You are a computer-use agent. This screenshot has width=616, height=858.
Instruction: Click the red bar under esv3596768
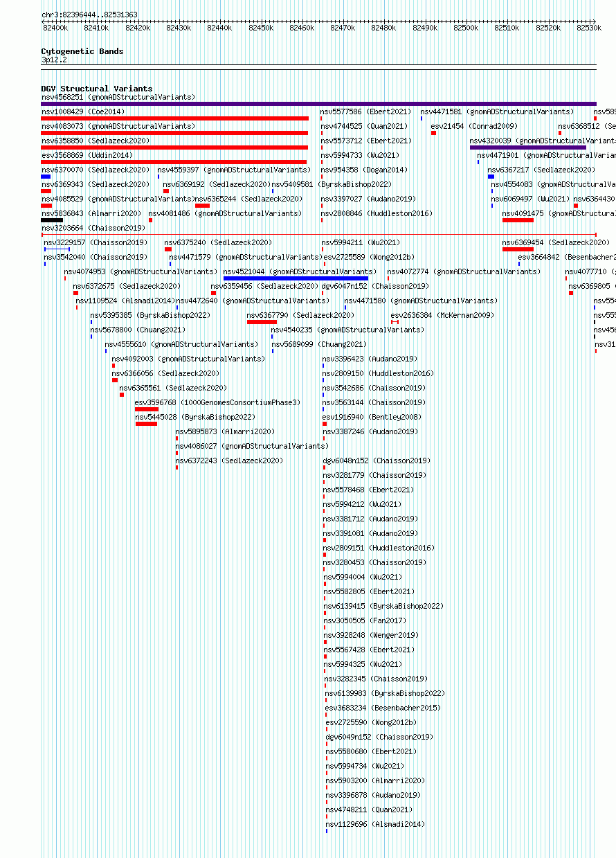point(147,409)
